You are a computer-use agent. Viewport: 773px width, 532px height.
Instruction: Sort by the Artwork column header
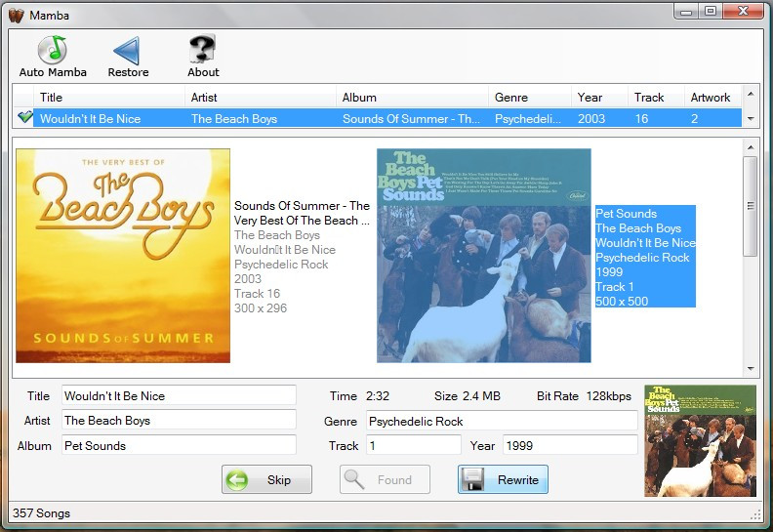tap(712, 98)
